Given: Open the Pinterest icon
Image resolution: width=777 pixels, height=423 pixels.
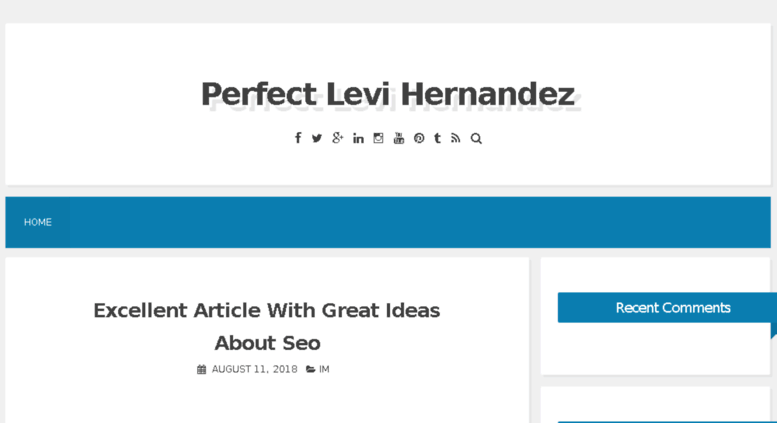Looking at the screenshot, I should click(x=419, y=138).
